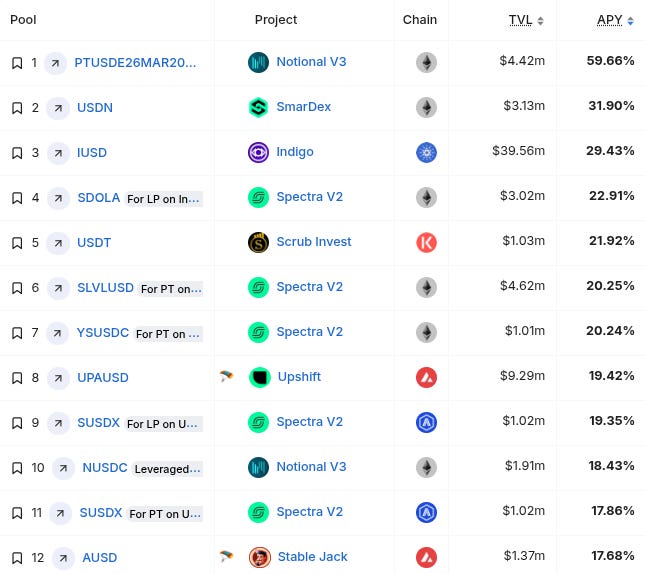Screen dimensions: 645x574
Task: Click the Notional V3 logo in row 1
Action: [x=258, y=63]
